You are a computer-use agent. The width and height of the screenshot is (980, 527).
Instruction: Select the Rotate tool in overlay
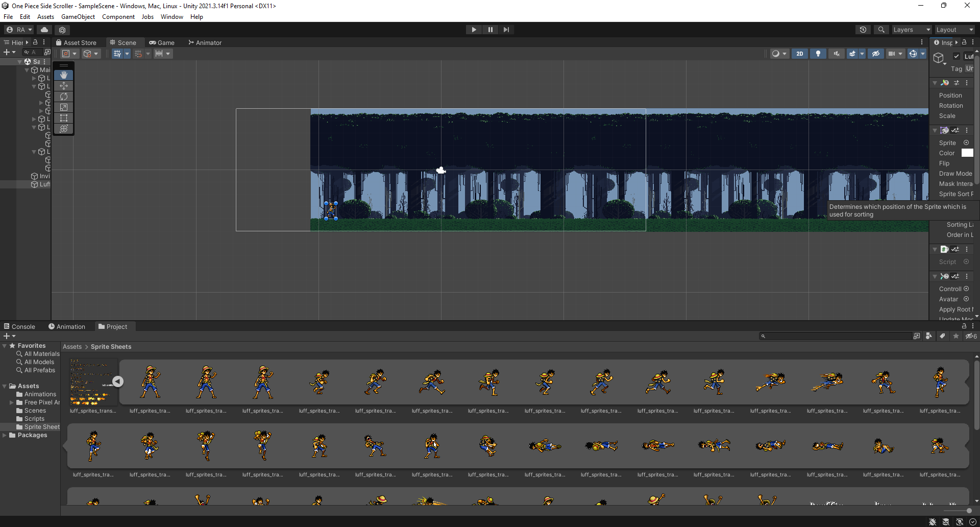[64, 97]
